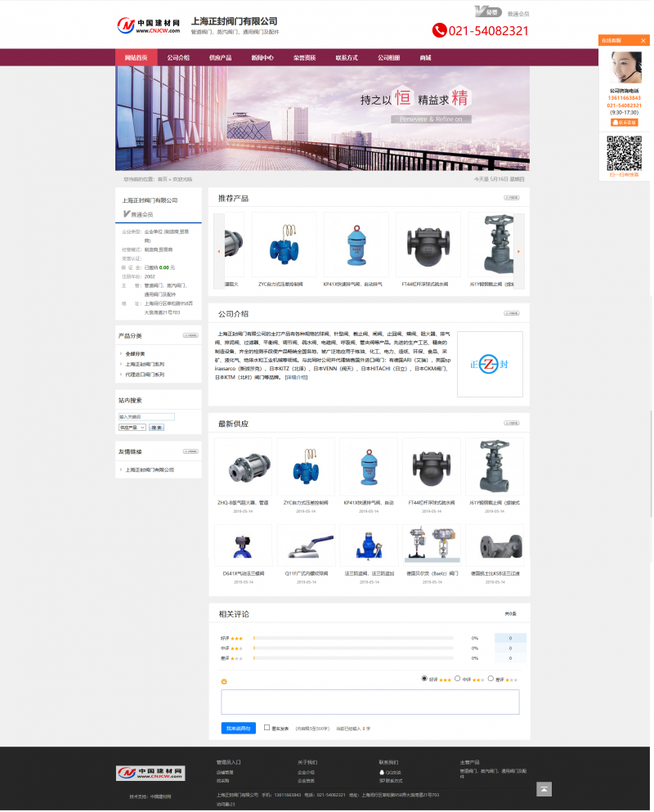
Task: Open the 公司介绍 section more button
Action: [x=512, y=313]
